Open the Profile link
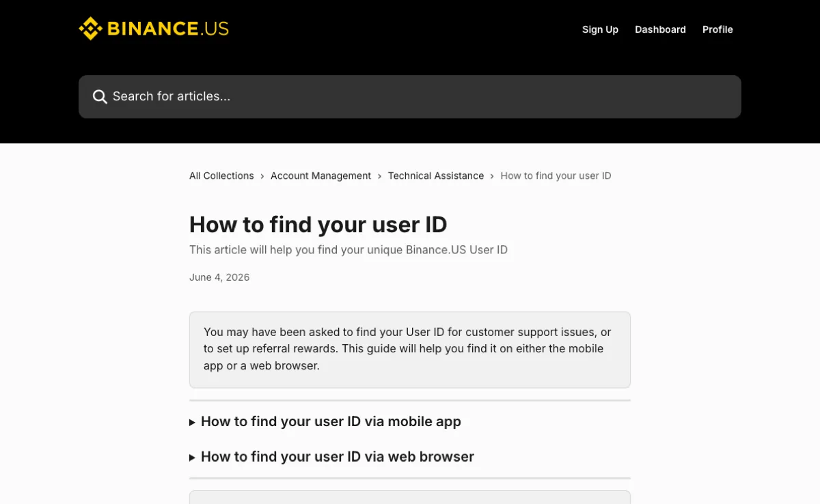 pos(717,29)
